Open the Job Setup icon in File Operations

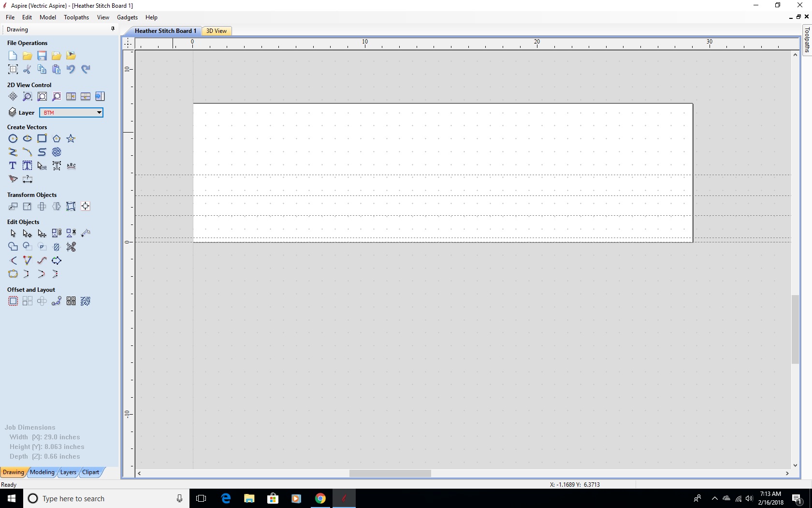(13, 69)
